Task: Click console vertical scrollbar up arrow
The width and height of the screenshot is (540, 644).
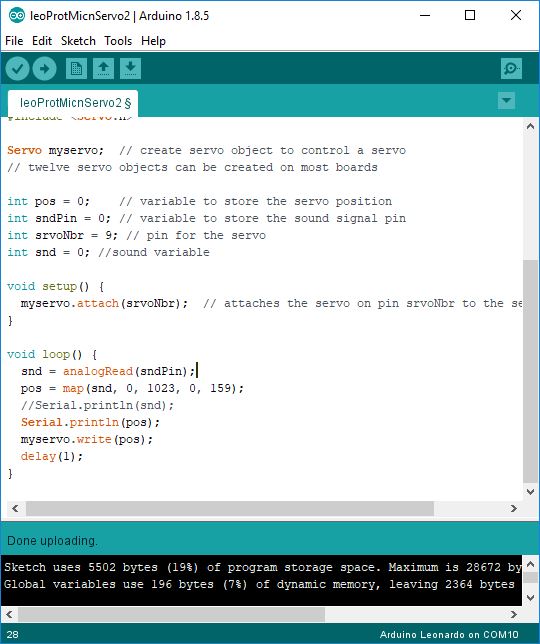Action: [x=530, y=564]
